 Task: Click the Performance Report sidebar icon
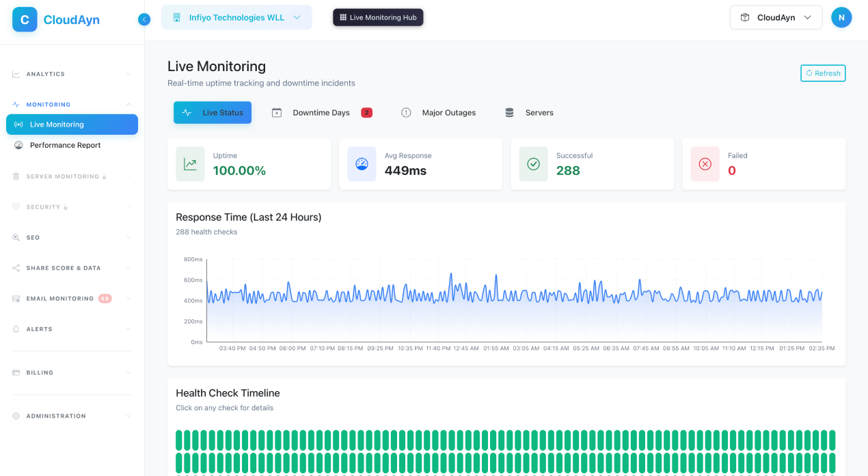(18, 145)
